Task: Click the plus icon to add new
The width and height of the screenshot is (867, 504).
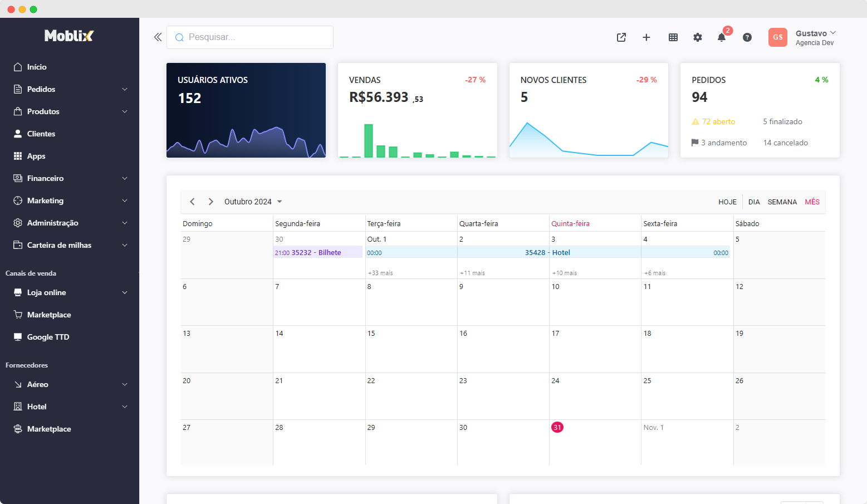Action: 646,37
